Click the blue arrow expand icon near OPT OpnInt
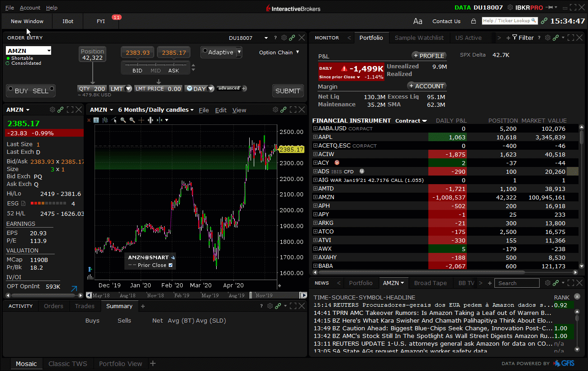 coord(74,288)
